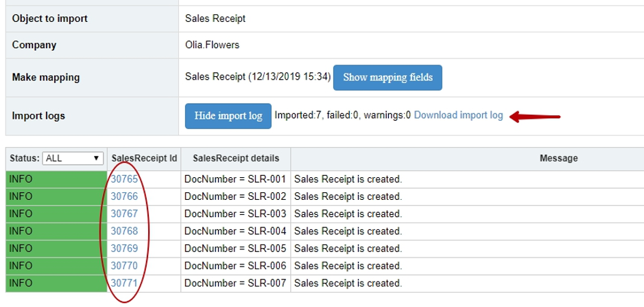Open sales receipt 30770
Image resolution: width=644 pixels, height=307 pixels.
tap(124, 266)
